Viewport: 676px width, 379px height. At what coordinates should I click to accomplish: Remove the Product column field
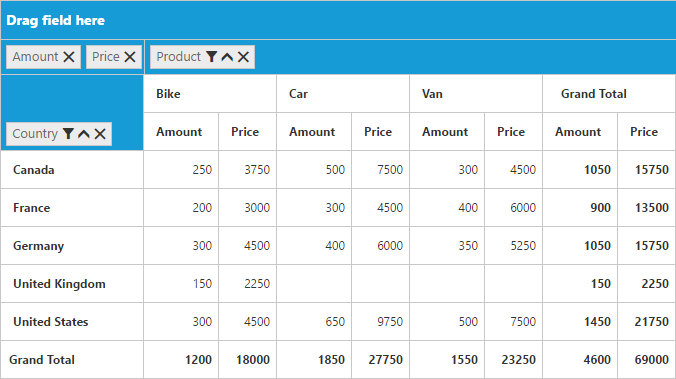(243, 57)
